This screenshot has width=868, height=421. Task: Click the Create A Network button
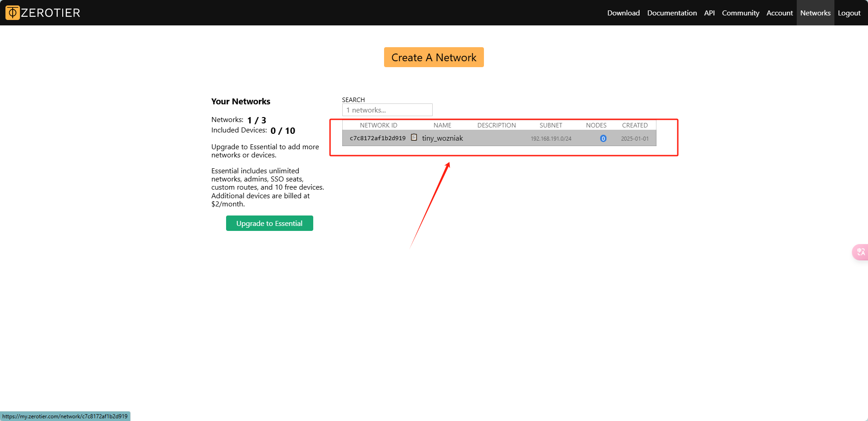(x=434, y=57)
